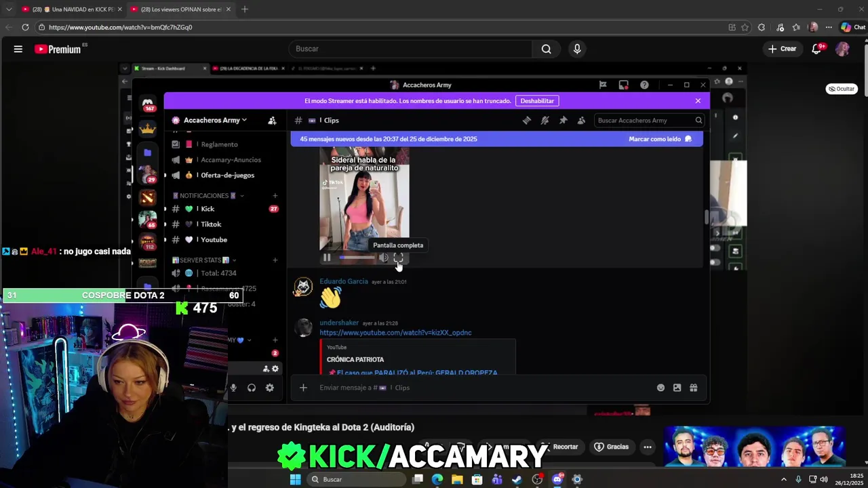Click the Crear button
The height and width of the screenshot is (488, 868).
pos(782,49)
